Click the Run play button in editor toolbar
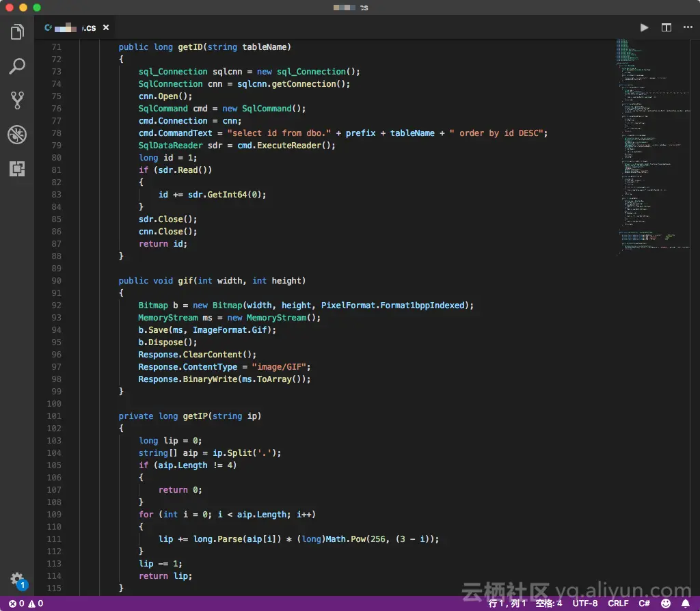Image resolution: width=700 pixels, height=611 pixels. [x=644, y=27]
